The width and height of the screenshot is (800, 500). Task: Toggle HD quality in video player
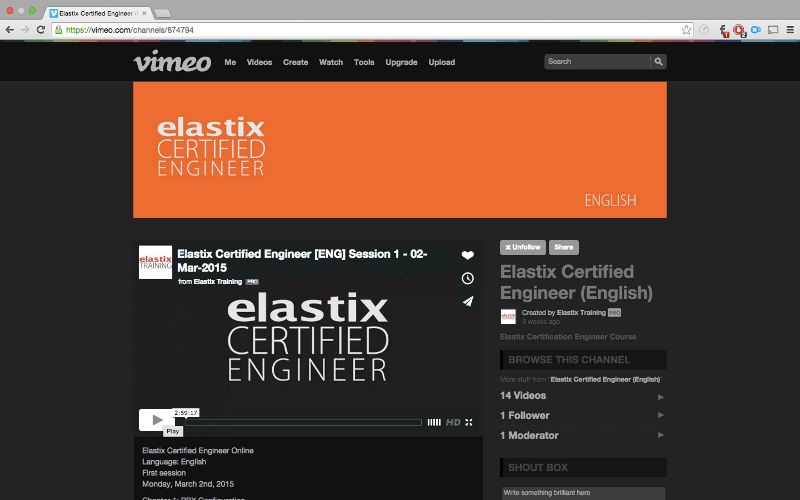(x=453, y=422)
